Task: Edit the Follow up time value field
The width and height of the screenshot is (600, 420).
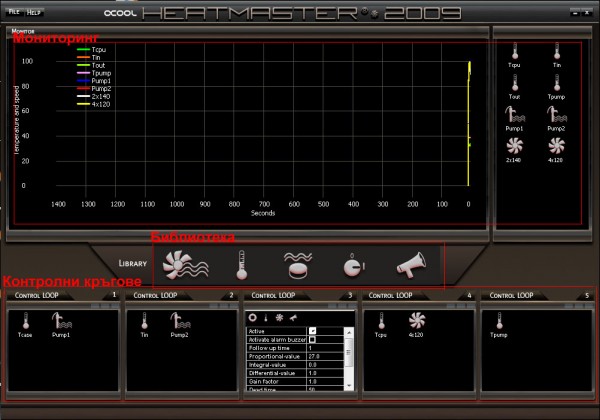Action: click(325, 348)
